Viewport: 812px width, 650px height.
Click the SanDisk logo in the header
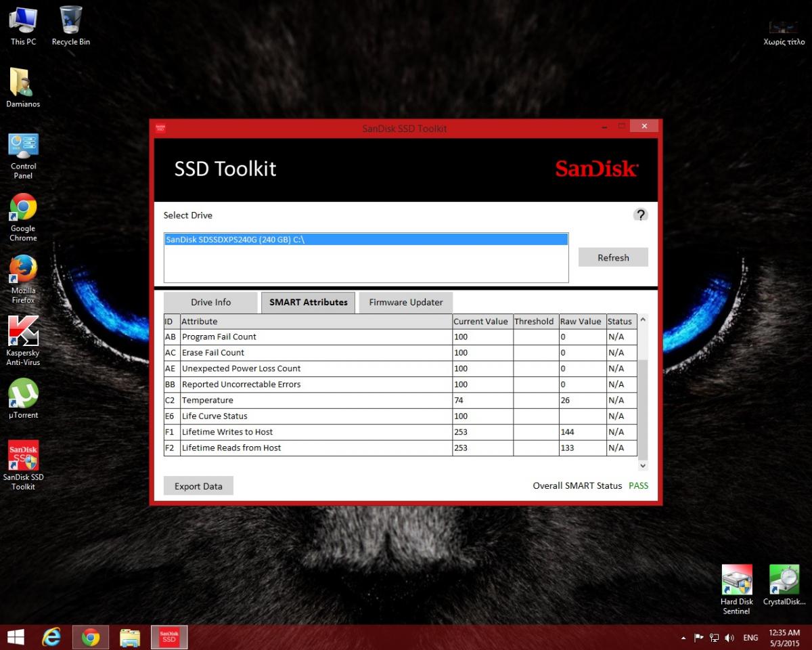(x=596, y=169)
